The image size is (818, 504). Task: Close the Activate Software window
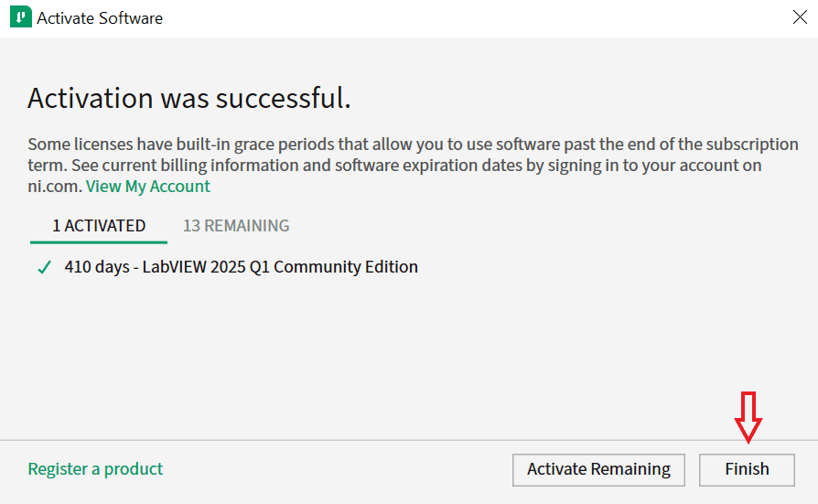pyautogui.click(x=798, y=17)
